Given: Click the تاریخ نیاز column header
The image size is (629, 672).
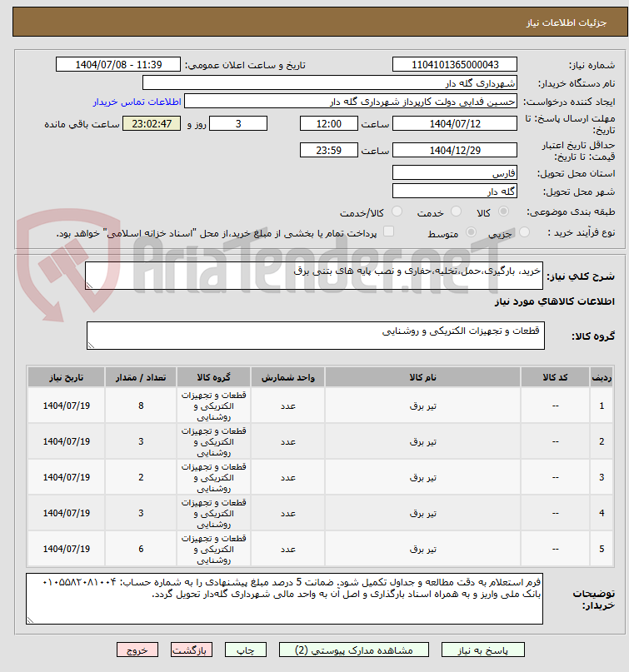Looking at the screenshot, I should [x=67, y=377].
